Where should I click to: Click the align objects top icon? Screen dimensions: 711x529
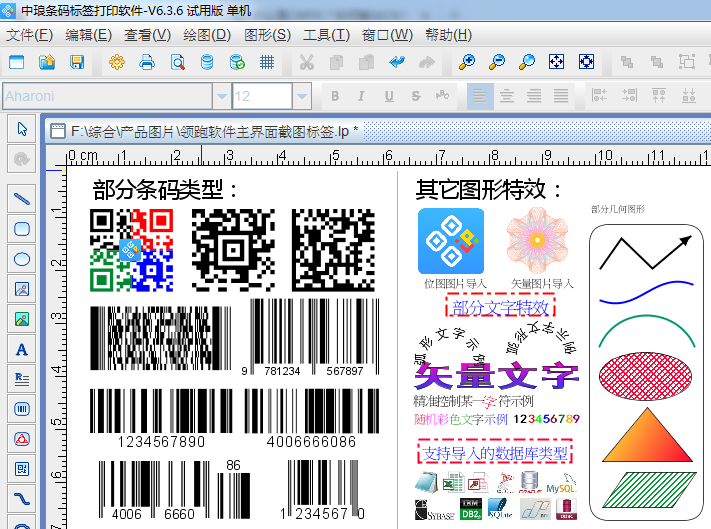click(x=659, y=96)
